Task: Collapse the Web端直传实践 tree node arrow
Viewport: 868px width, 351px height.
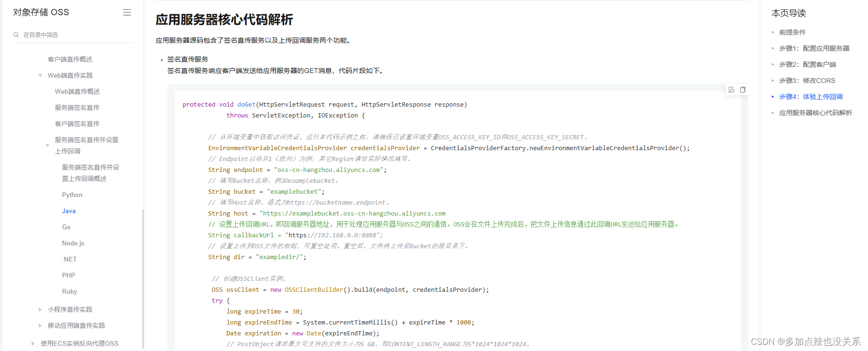Action: click(40, 75)
